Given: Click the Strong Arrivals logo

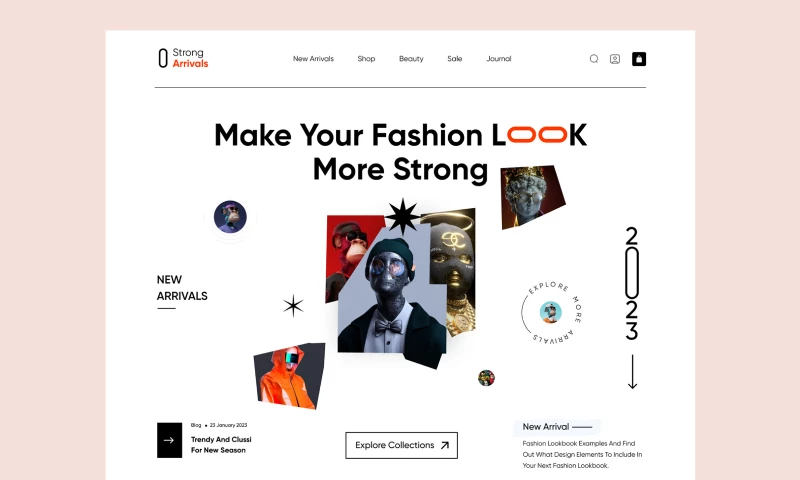Looking at the screenshot, I should [x=183, y=58].
